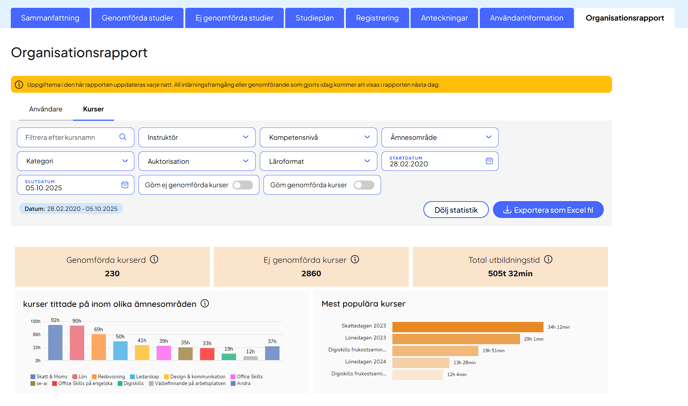Switch to the Studieplan tab
Viewport: 688px width, 406px height.
(x=314, y=18)
